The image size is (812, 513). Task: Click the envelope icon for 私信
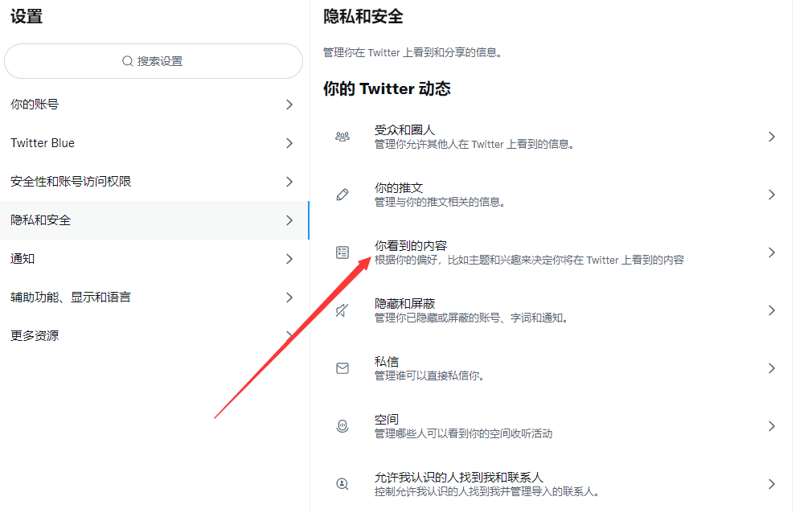(342, 368)
